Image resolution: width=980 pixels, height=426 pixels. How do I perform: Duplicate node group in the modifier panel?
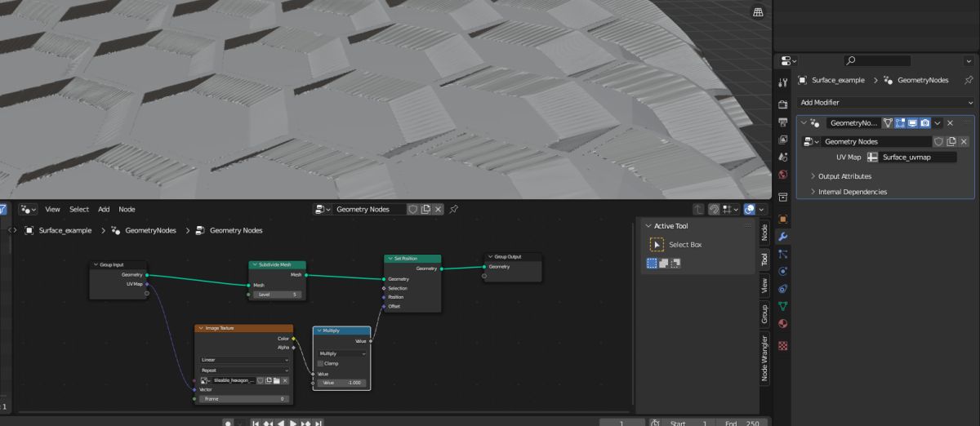click(951, 141)
